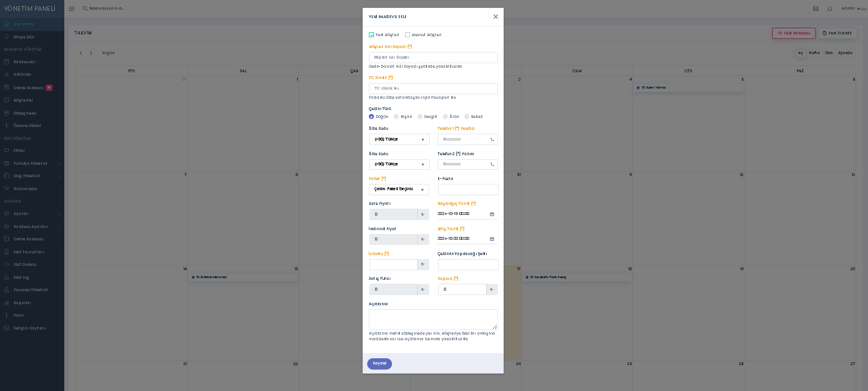Click the currency icon beside Kapora
The width and height of the screenshot is (868, 391).
[492, 289]
